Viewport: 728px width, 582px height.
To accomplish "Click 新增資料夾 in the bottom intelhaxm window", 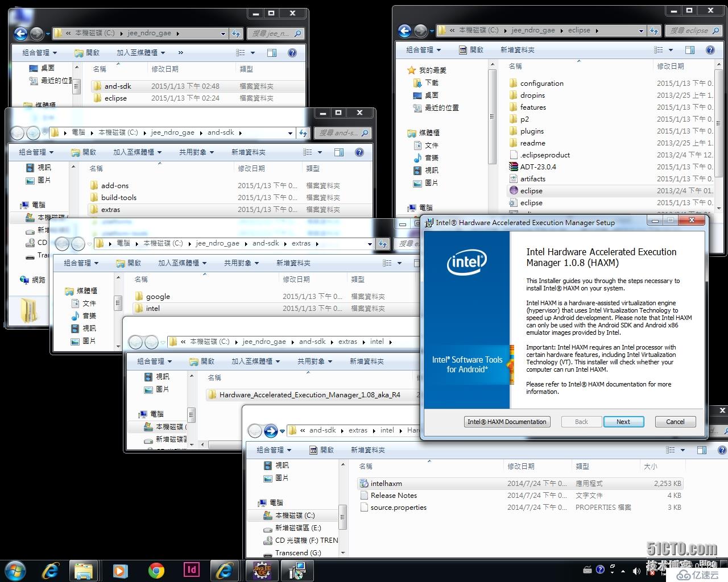I will [x=368, y=450].
